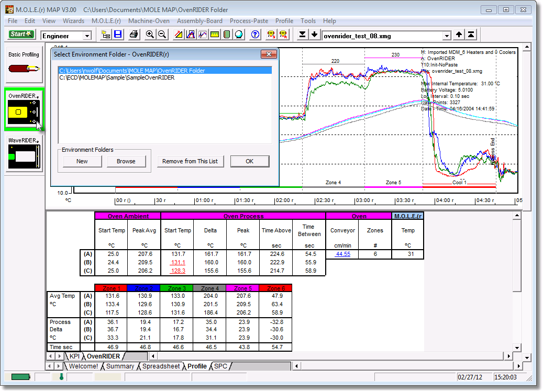This screenshot has width=543, height=392.
Task: Click the Zoom Out magnifier icon
Action: [162, 35]
